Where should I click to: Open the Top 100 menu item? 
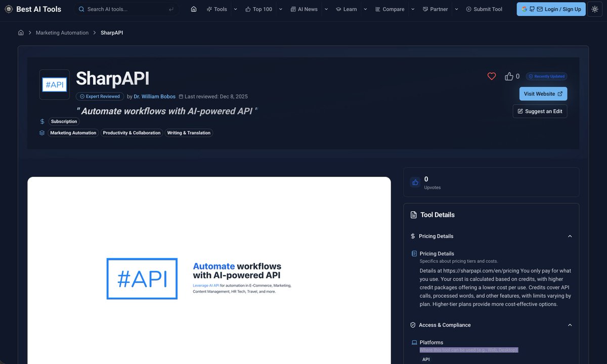(258, 9)
